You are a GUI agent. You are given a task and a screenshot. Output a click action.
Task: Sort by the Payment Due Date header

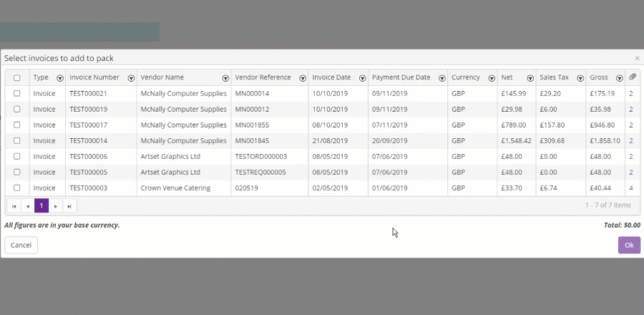tap(401, 77)
